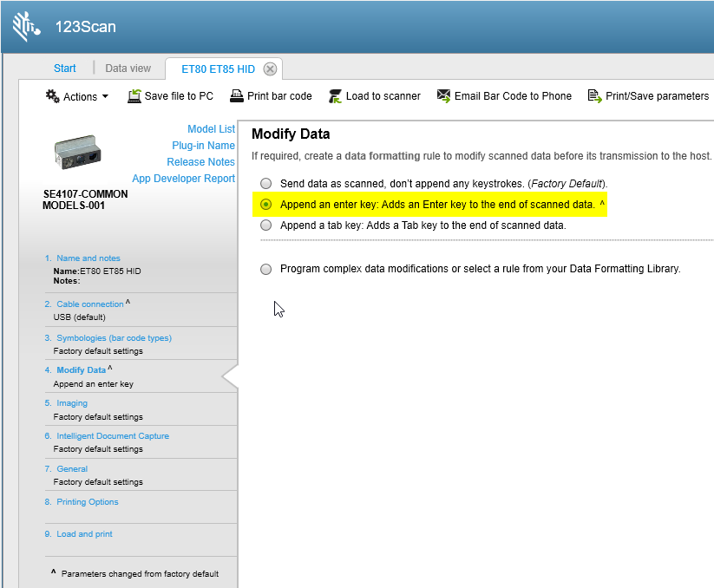Screen dimensions: 714x588
Task: Select send data as scanned factory default
Action: (265, 183)
